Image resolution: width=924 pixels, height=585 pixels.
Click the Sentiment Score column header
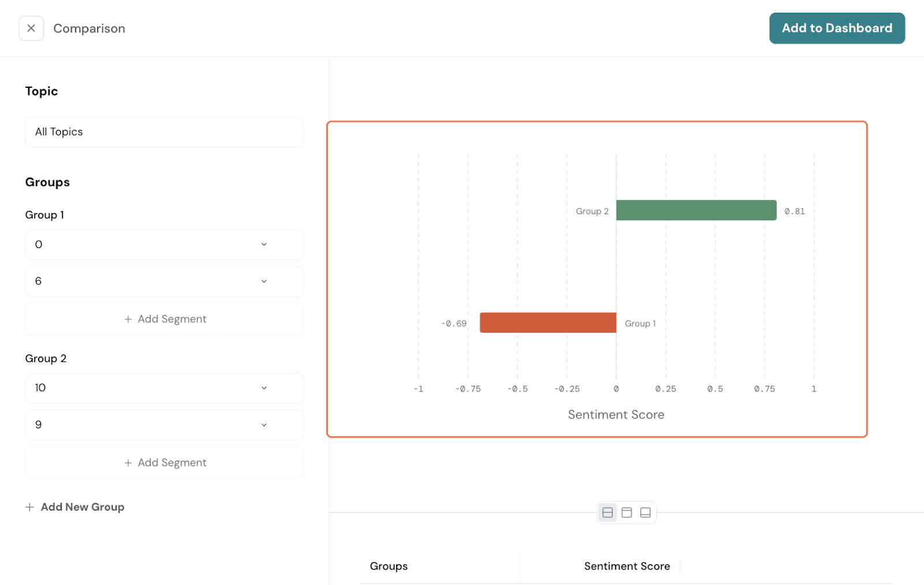click(627, 567)
